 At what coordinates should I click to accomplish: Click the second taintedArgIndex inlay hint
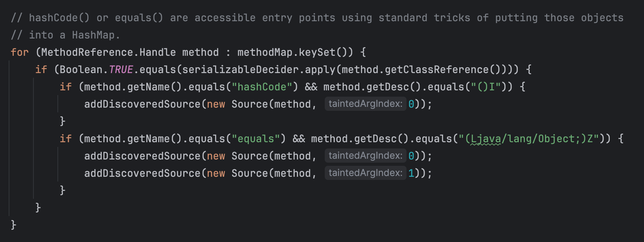366,156
